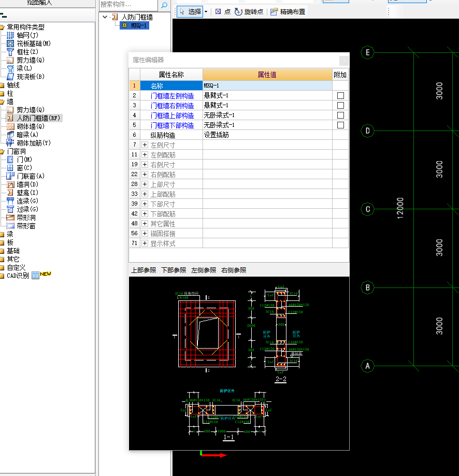Select the 框柱(Z) column icon

10,52
